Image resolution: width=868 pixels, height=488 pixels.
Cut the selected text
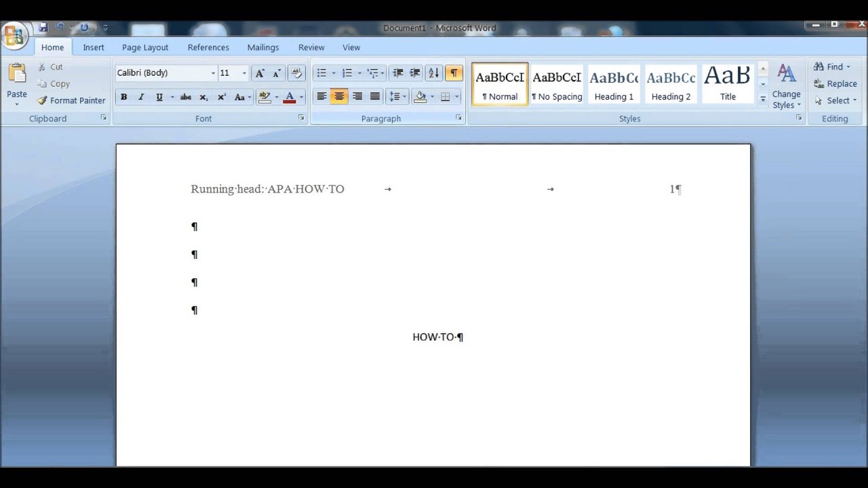(x=50, y=66)
